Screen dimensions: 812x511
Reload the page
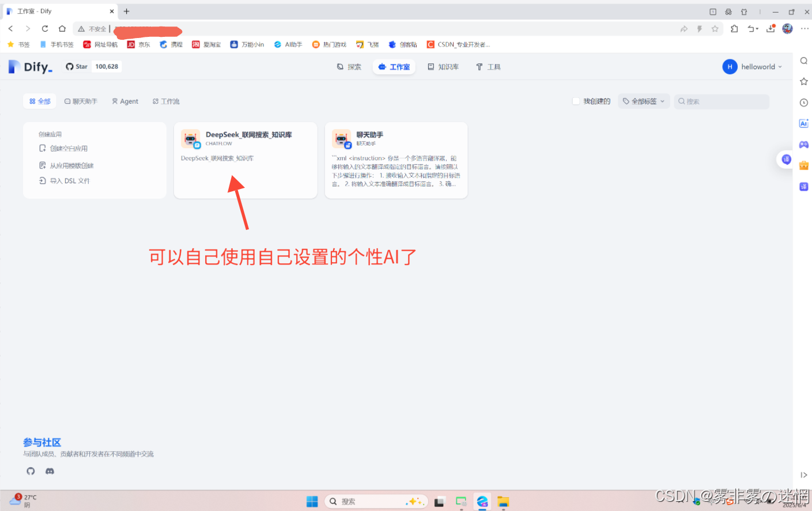tap(45, 29)
